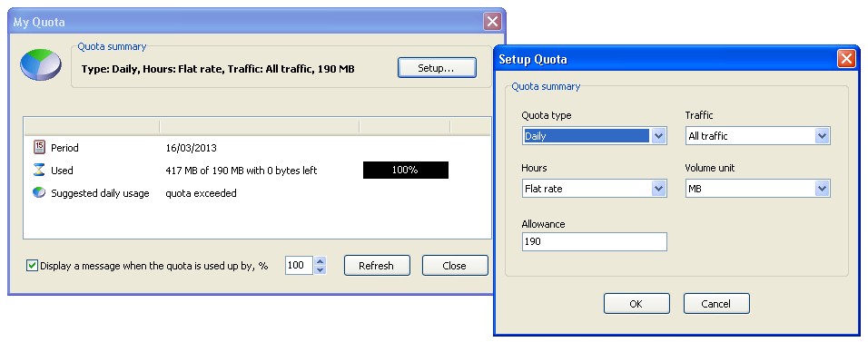
Task: Select the date 16/03/2013 text
Action: [x=191, y=148]
